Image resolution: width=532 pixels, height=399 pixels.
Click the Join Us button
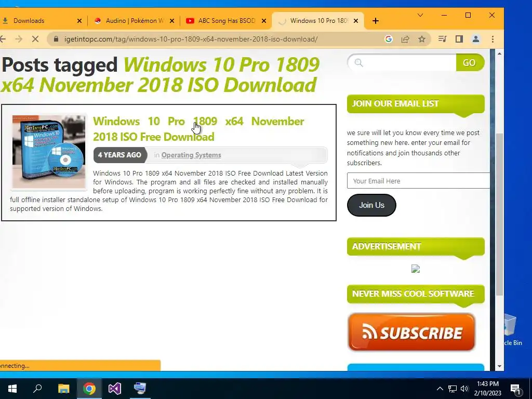(371, 205)
